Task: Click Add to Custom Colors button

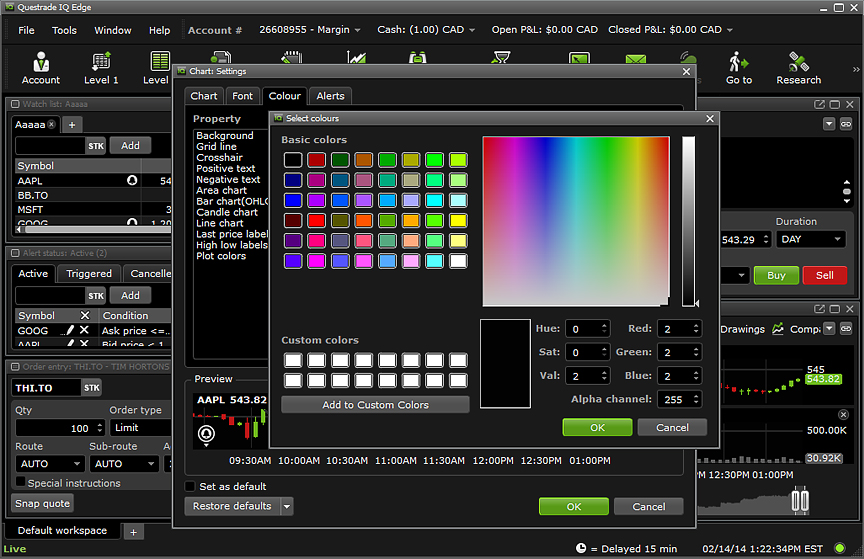Action: [x=375, y=405]
